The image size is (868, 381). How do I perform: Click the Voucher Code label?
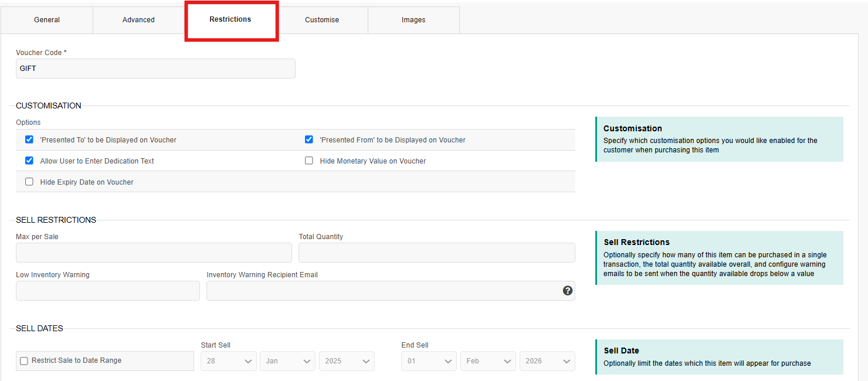41,53
